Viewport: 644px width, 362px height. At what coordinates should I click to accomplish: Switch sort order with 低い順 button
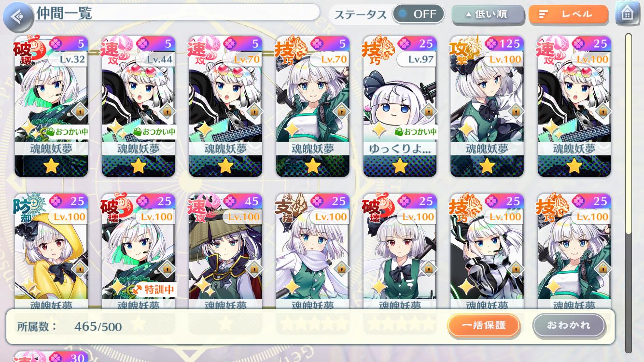488,14
